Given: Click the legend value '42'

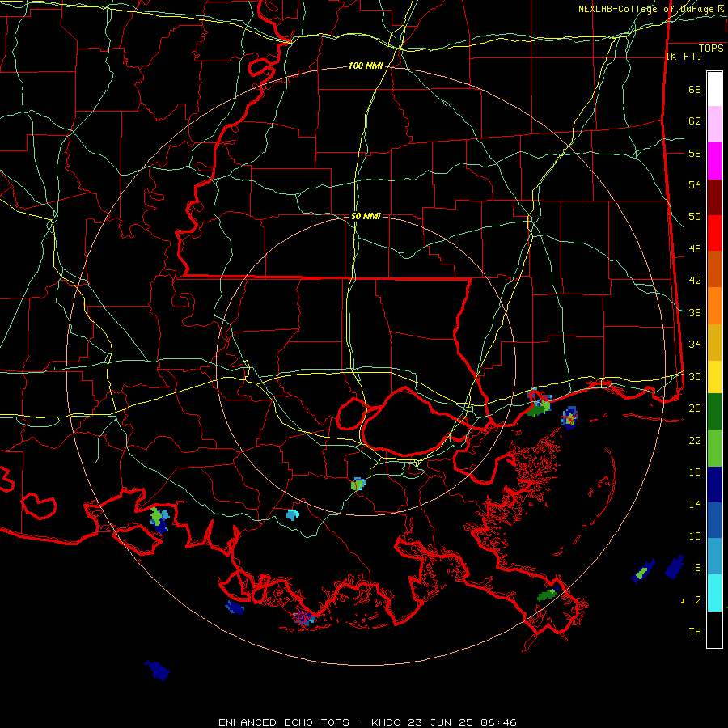Looking at the screenshot, I should (695, 281).
